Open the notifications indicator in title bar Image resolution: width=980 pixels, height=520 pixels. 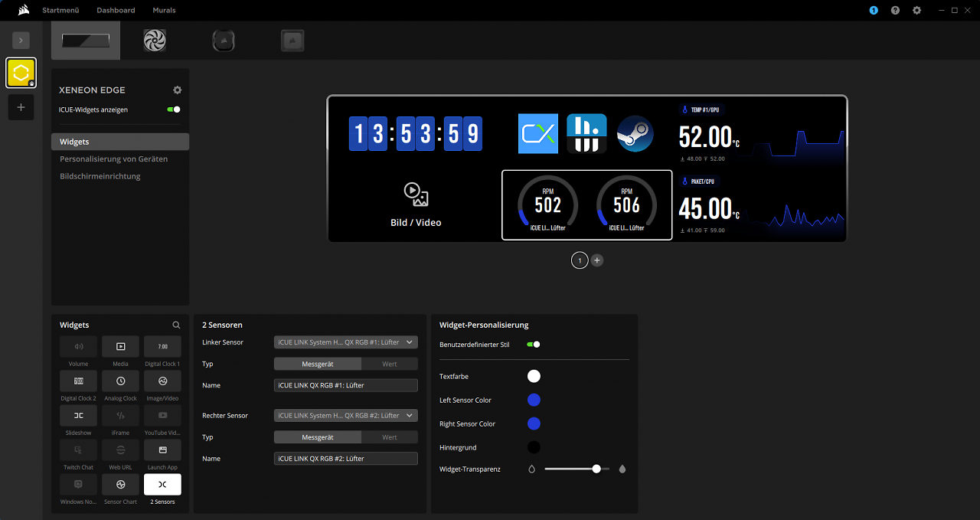[x=874, y=10]
